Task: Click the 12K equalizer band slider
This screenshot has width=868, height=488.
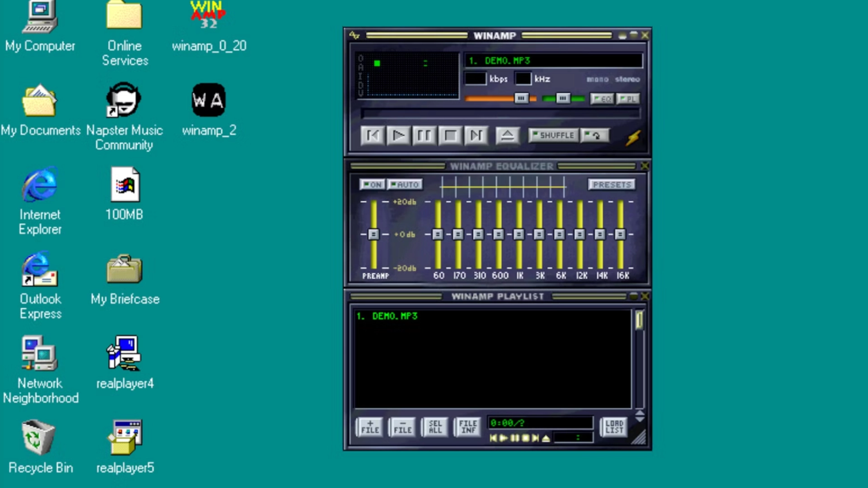Action: coord(580,234)
